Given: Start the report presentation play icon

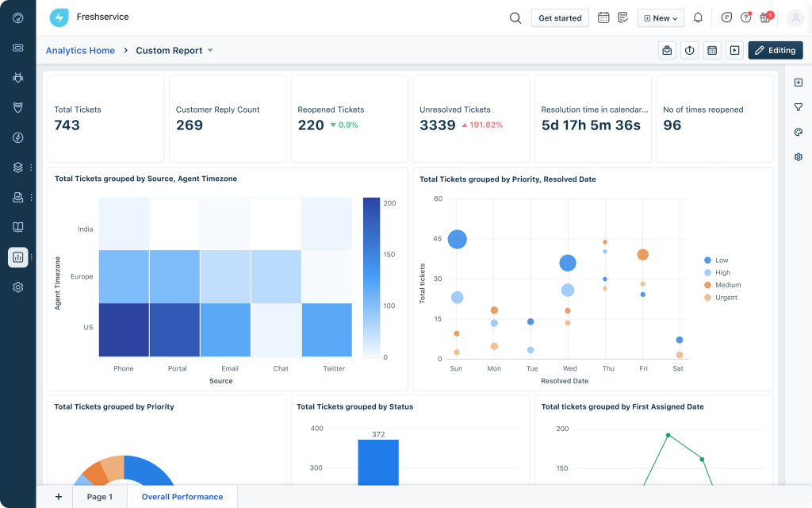Looking at the screenshot, I should pos(735,50).
